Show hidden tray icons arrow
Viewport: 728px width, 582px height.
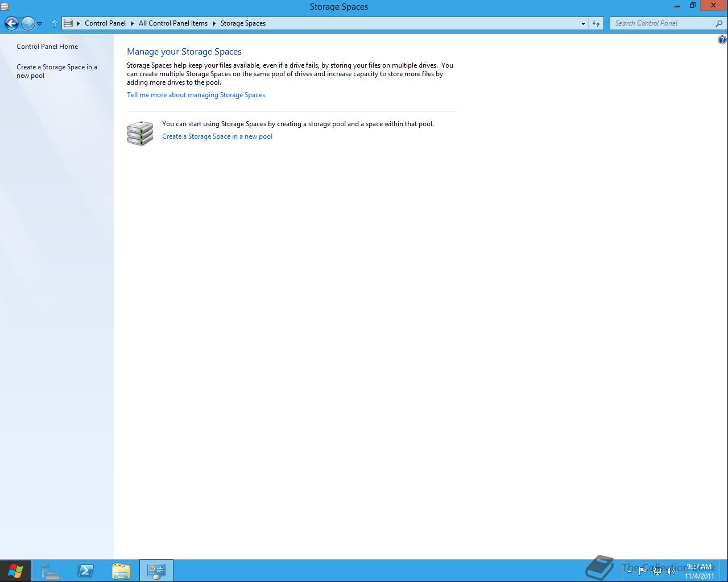(629, 571)
